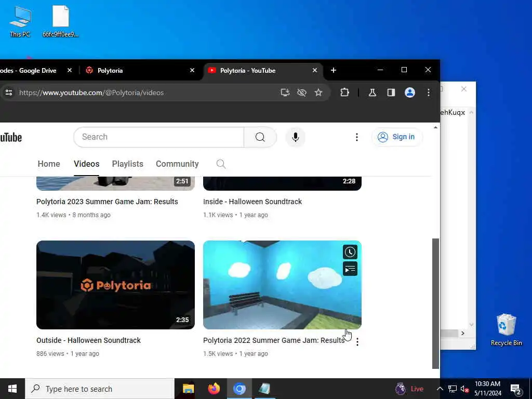Click the browser address bar URL
Screen dimensions: 532x399
click(91, 92)
